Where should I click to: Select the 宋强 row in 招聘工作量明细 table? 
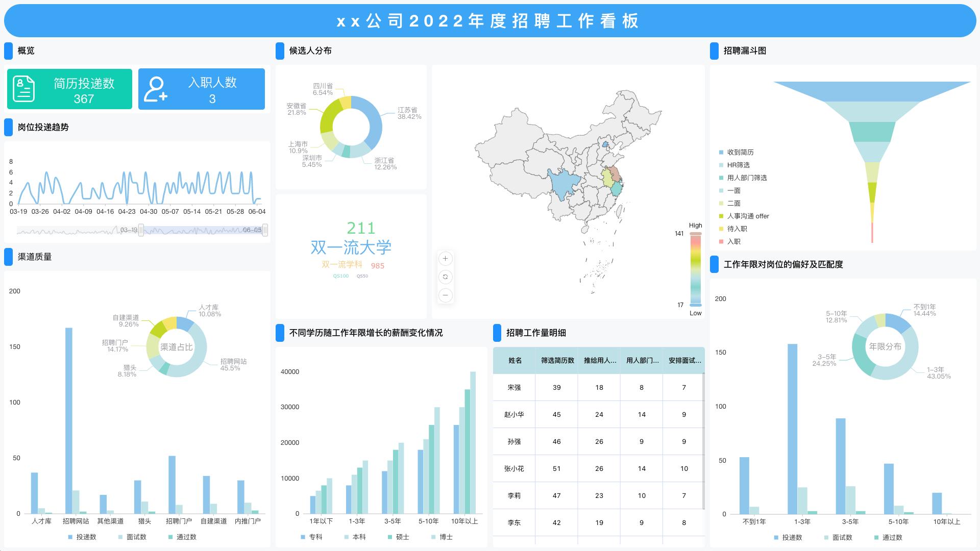pos(514,387)
